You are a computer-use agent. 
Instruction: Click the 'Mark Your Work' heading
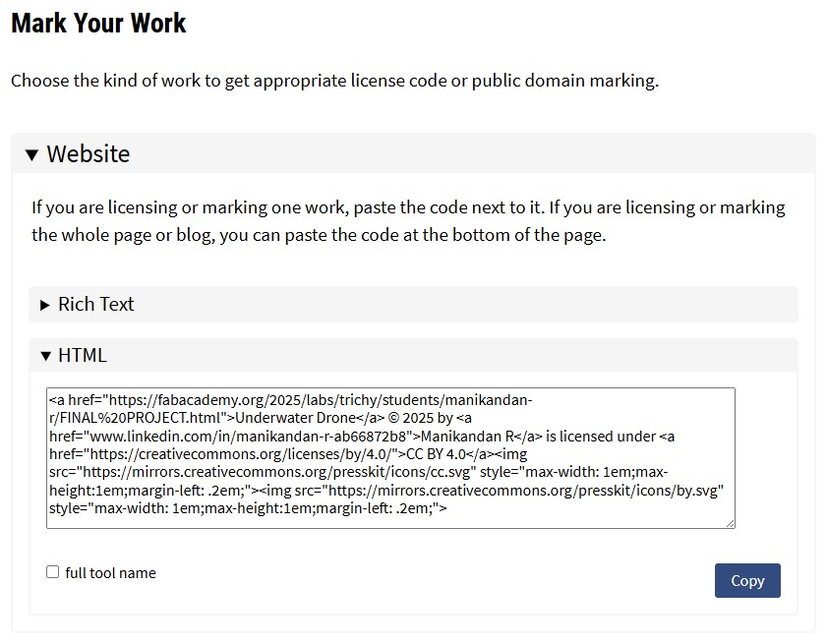[98, 23]
